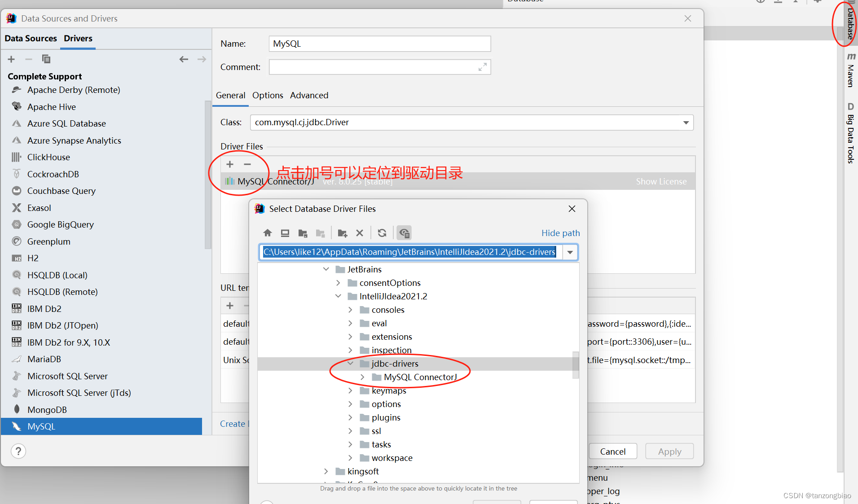The image size is (858, 504).
Task: Click Show License link
Action: tap(661, 181)
